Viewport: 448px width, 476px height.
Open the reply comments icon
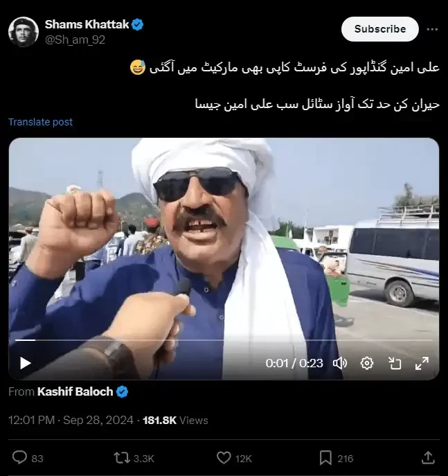tap(19, 457)
